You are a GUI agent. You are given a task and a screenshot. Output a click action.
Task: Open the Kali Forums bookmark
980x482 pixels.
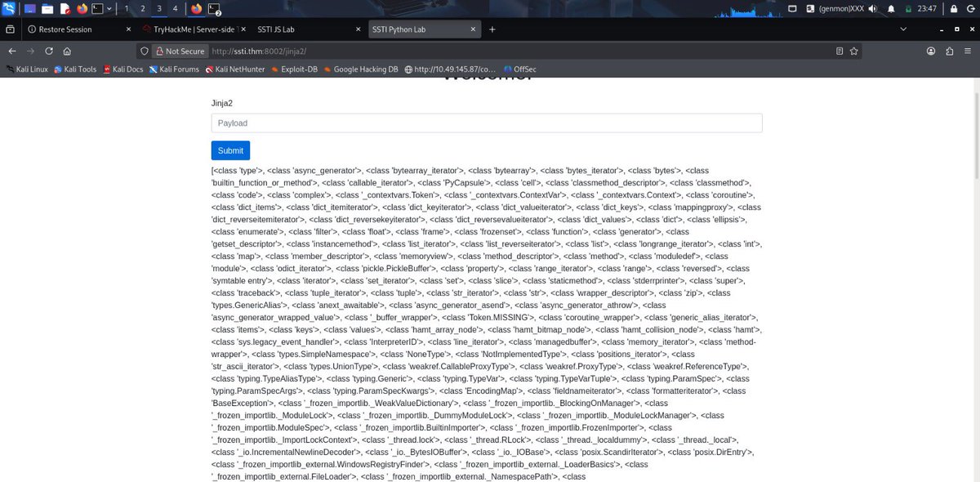(x=174, y=69)
